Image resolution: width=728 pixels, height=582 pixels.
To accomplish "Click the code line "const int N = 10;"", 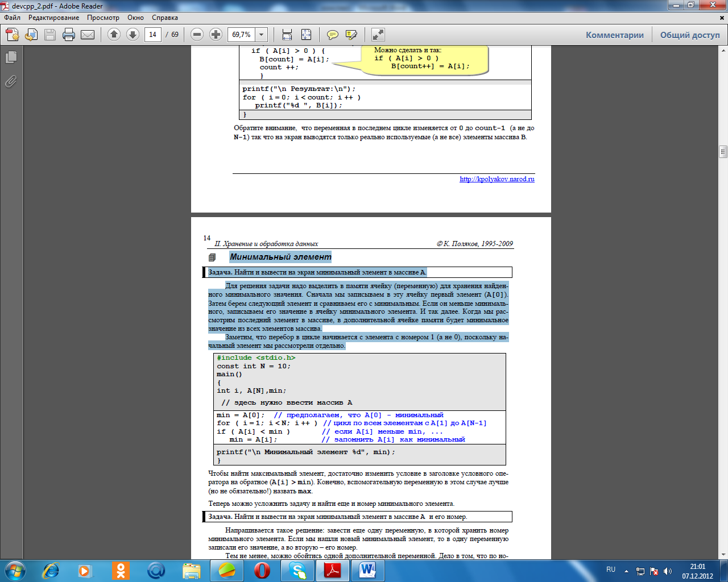I will pyautogui.click(x=254, y=366).
